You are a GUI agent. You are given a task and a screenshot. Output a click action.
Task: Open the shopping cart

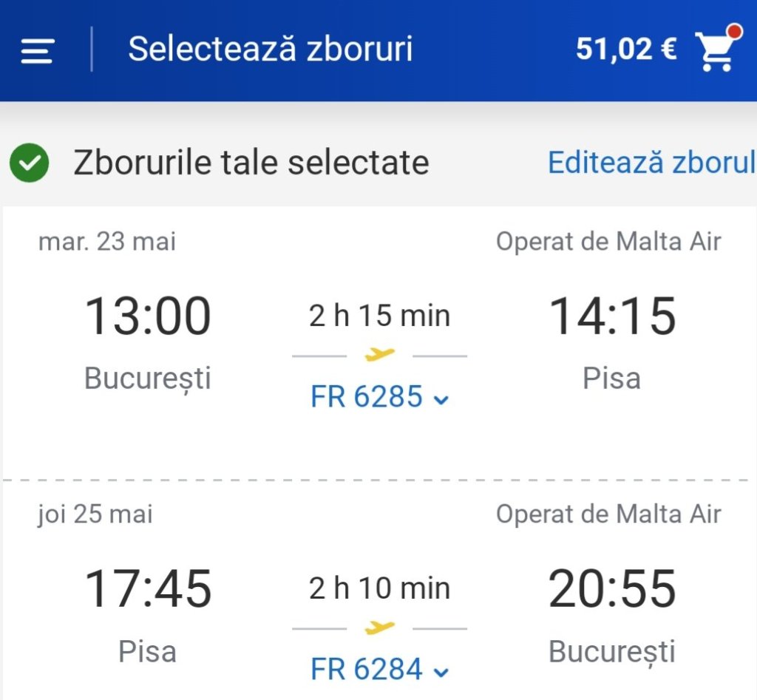(714, 52)
